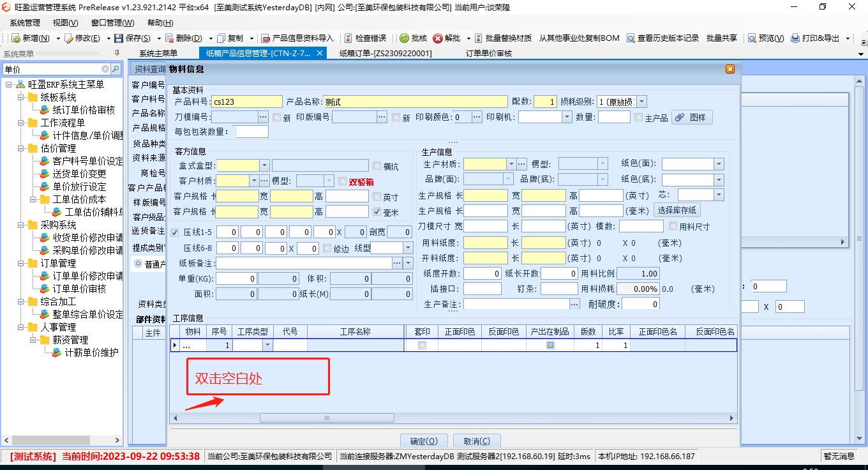Check 新 box next to 印版编号
Viewport: 868px width, 470px height.
[x=396, y=117]
